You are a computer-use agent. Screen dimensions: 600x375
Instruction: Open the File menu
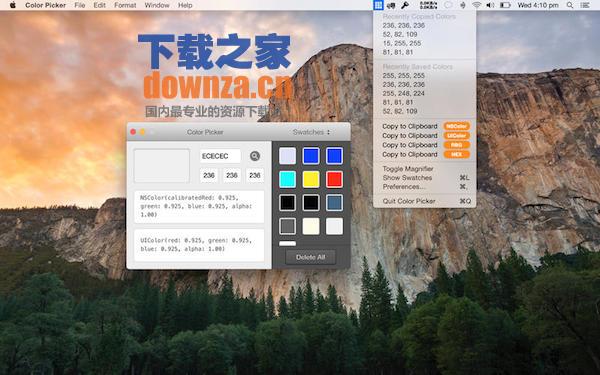click(x=80, y=5)
